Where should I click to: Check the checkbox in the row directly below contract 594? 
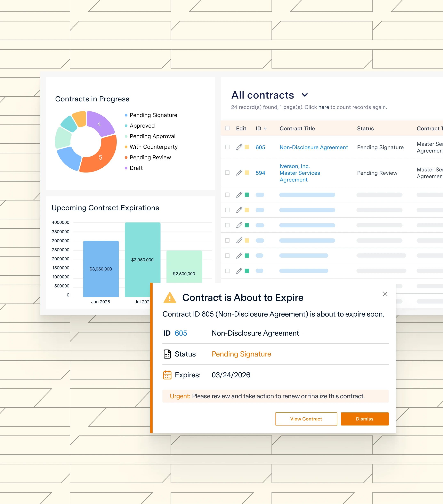(x=227, y=195)
